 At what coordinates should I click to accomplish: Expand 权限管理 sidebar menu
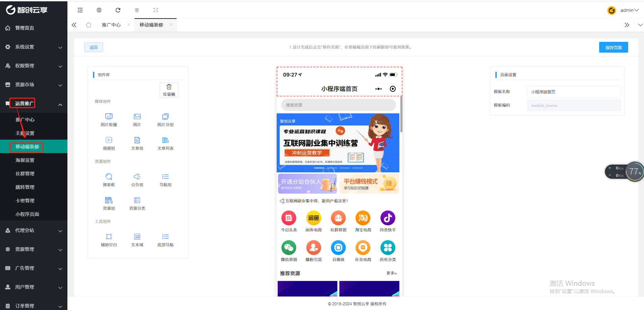34,66
